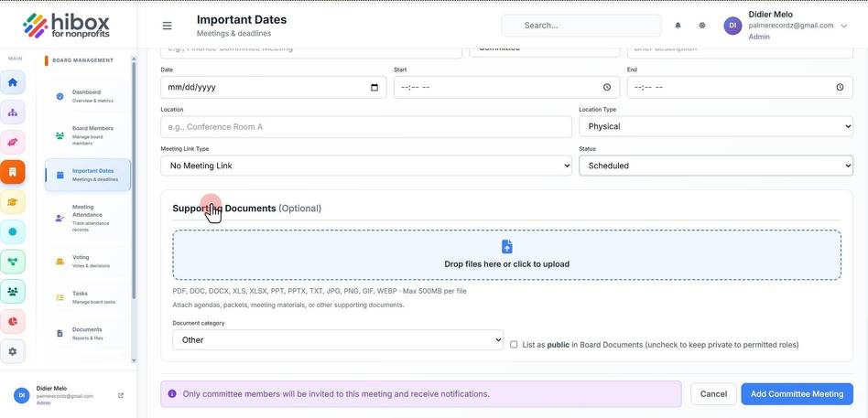Open the calendar picker in the Date field
The height and width of the screenshot is (418, 868).
pos(374,88)
